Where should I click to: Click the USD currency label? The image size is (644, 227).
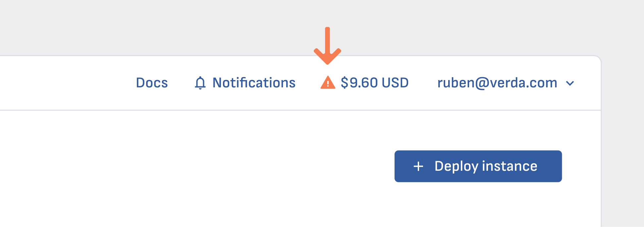[395, 83]
